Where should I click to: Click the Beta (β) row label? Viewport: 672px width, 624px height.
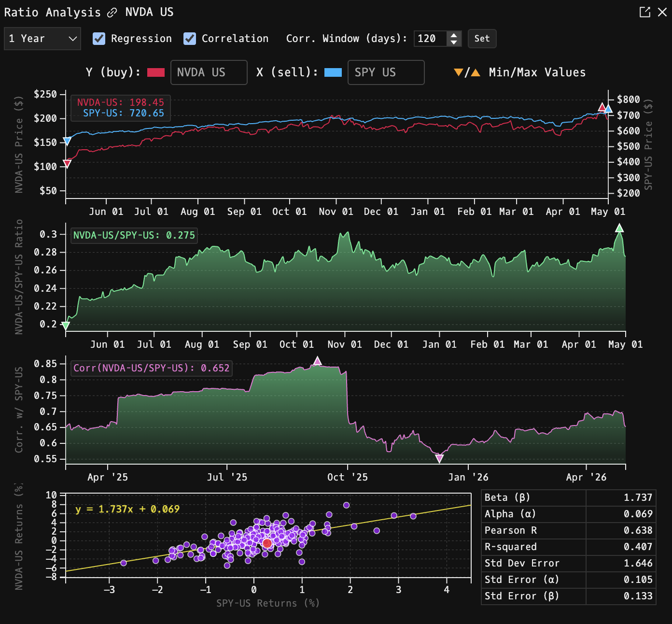[507, 497]
